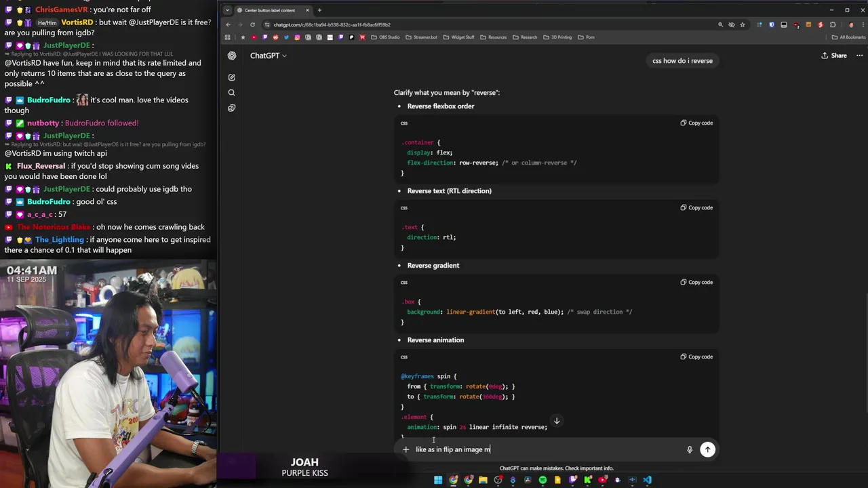
Task: Expand the ChatGPT model selector dropdown
Action: (x=269, y=56)
